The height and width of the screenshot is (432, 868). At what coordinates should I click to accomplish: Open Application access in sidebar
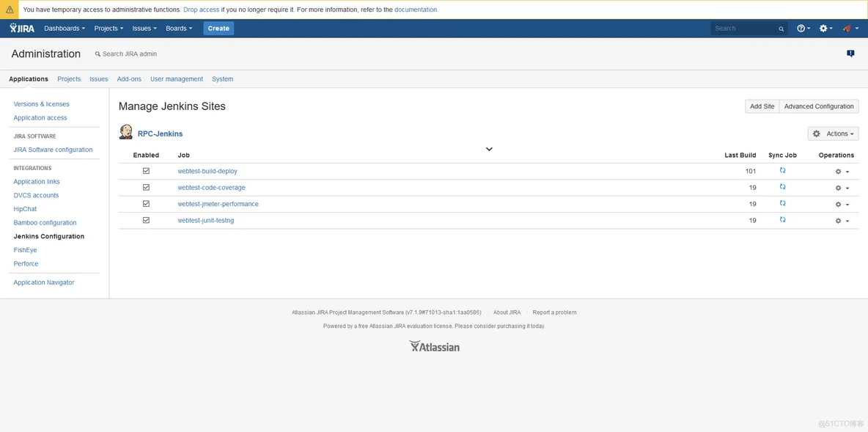40,118
